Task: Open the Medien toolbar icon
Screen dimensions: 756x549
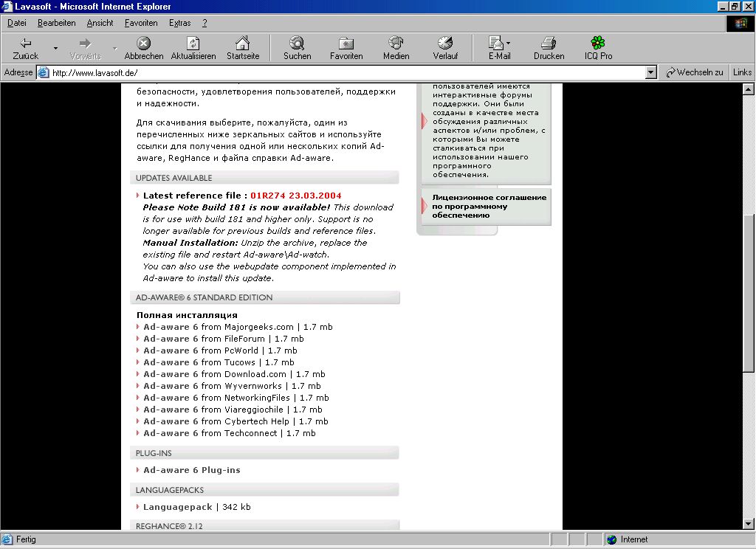Action: (x=396, y=43)
